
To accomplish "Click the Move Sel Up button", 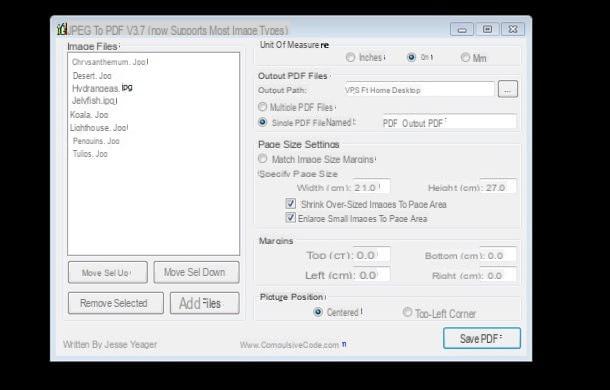I will pos(108,272).
